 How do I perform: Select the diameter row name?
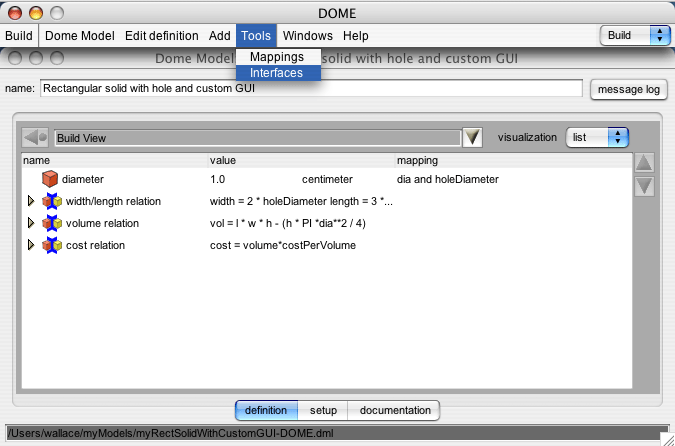tap(83, 179)
